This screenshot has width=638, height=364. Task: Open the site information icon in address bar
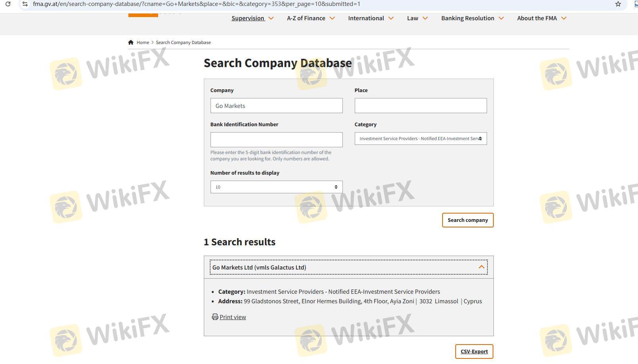tap(25, 4)
